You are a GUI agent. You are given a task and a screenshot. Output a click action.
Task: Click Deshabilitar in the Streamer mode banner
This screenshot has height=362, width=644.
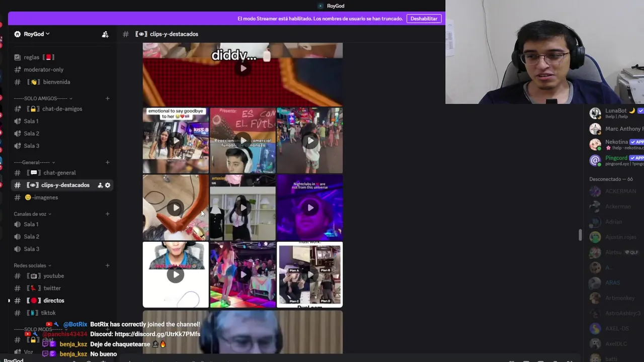coord(424,19)
